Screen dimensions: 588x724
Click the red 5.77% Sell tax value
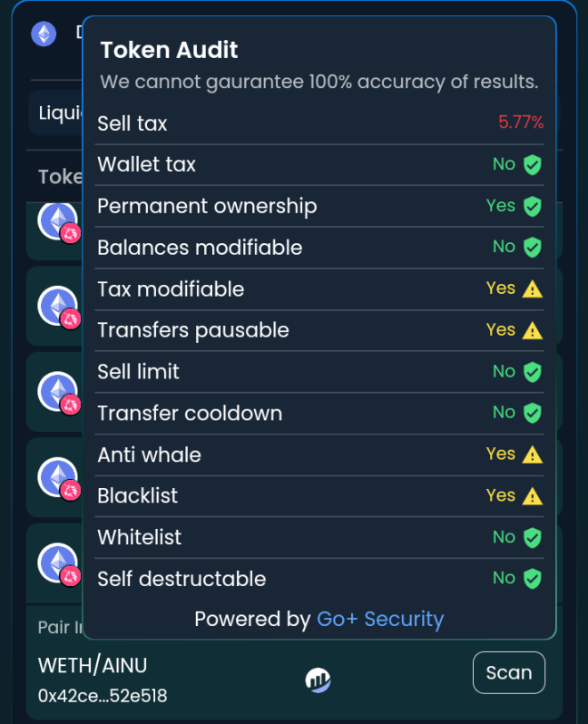pos(521,123)
